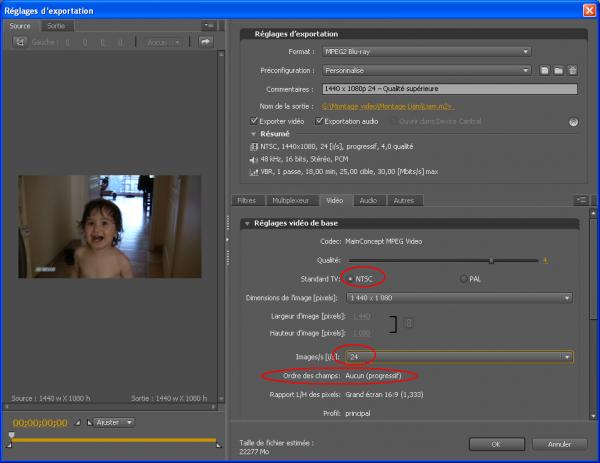Click the export arrow icon beside Aucun
This screenshot has height=463, width=600.
pos(207,42)
